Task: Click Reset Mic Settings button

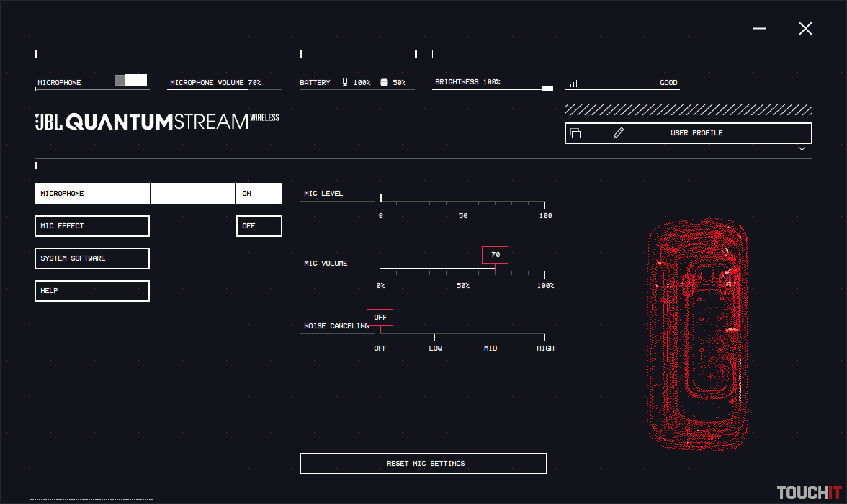Action: pos(423,464)
